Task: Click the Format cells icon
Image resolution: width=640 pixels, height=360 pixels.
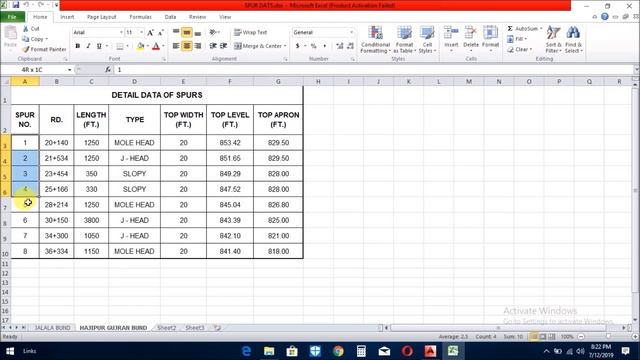Action: (x=490, y=33)
